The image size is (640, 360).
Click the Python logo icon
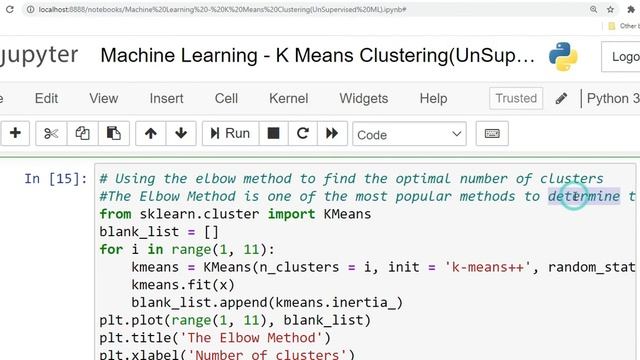(563, 57)
